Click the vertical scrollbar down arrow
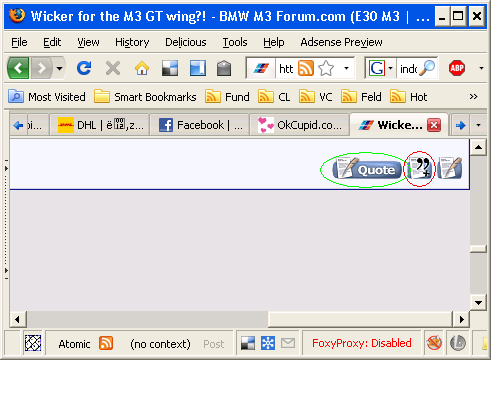 [x=478, y=303]
